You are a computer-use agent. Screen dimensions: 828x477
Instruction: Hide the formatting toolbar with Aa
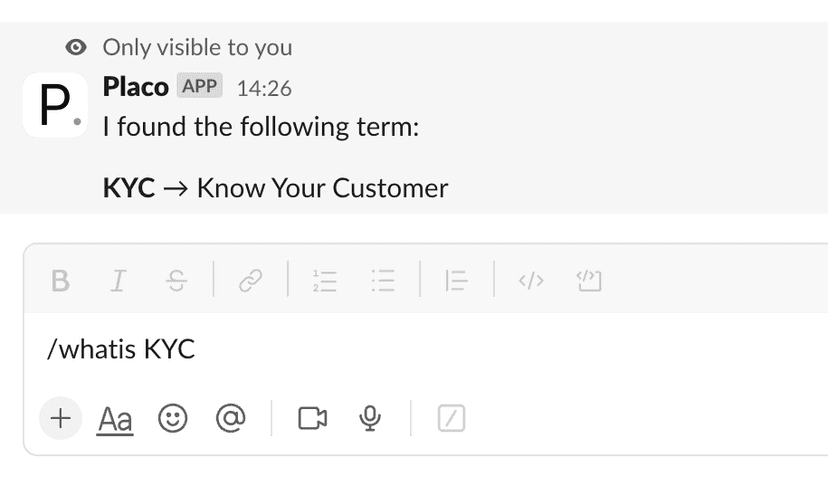(x=115, y=419)
